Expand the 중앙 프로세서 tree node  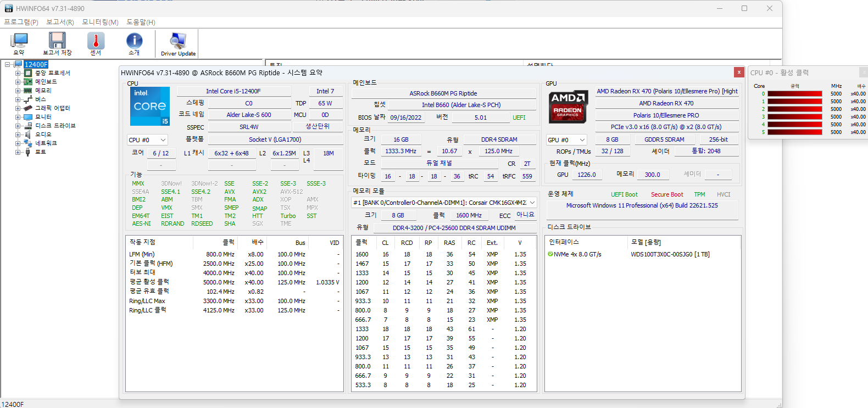click(18, 73)
